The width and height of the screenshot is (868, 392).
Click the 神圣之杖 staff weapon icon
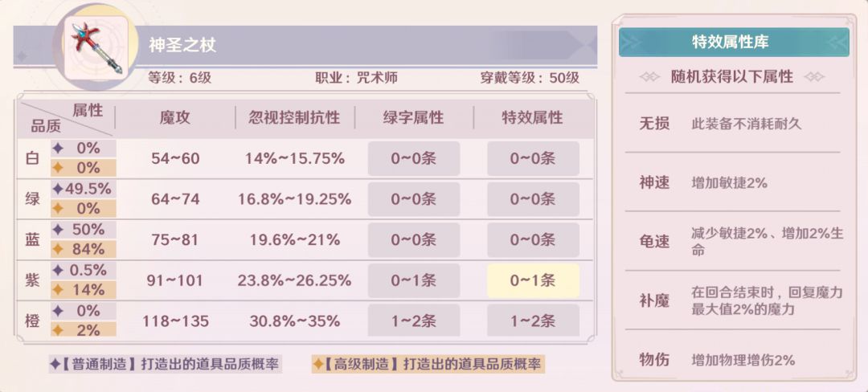coord(96,47)
